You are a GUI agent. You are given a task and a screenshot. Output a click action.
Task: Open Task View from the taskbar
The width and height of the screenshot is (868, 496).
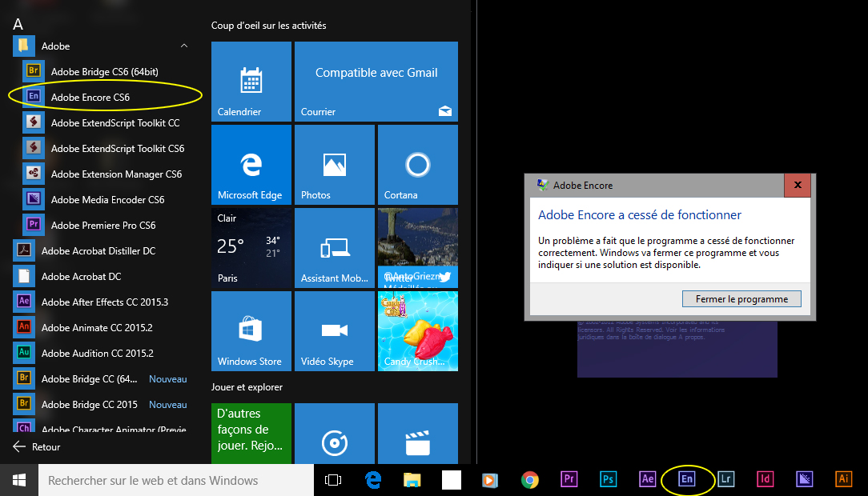coord(333,480)
